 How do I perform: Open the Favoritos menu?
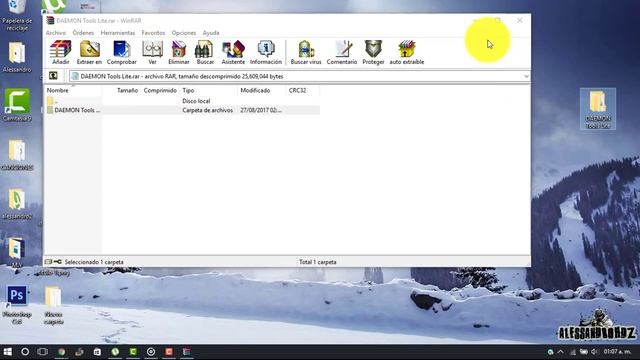pos(153,33)
